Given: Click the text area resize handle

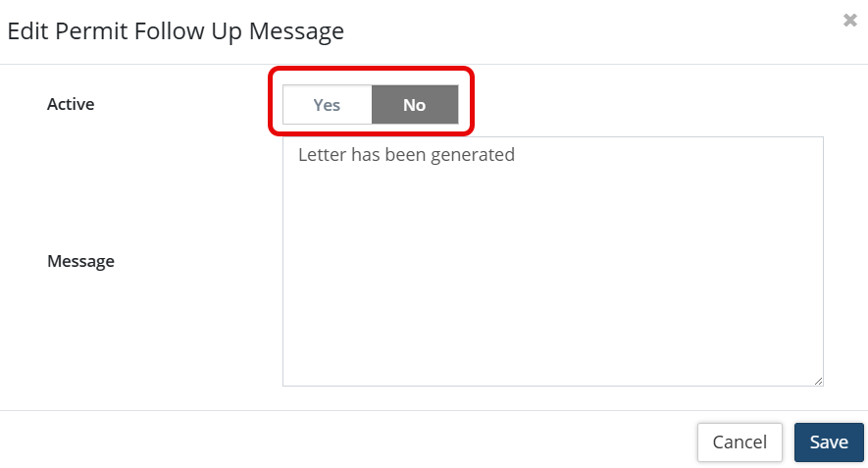Looking at the screenshot, I should (x=817, y=380).
